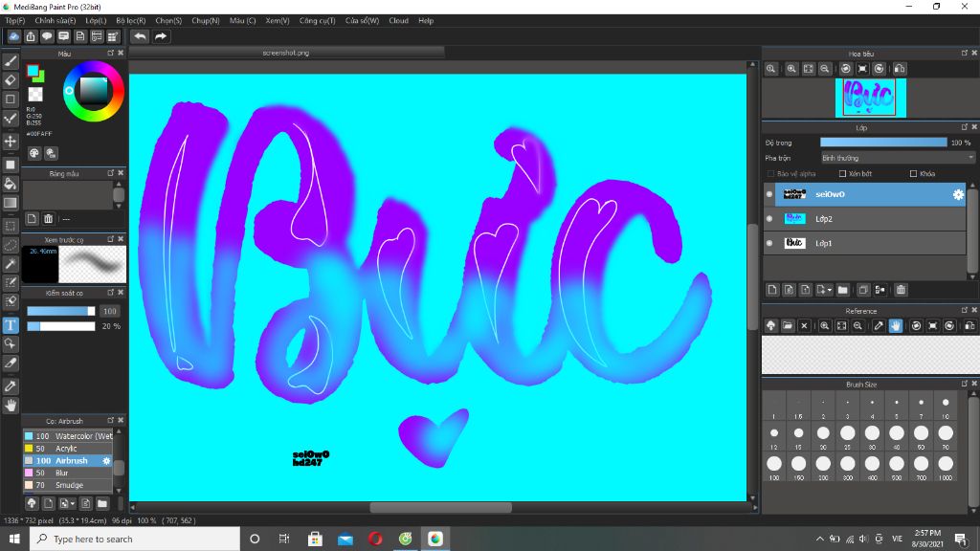The width and height of the screenshot is (980, 551).
Task: Open the Chỉnh sửa(E) menu
Action: point(55,21)
